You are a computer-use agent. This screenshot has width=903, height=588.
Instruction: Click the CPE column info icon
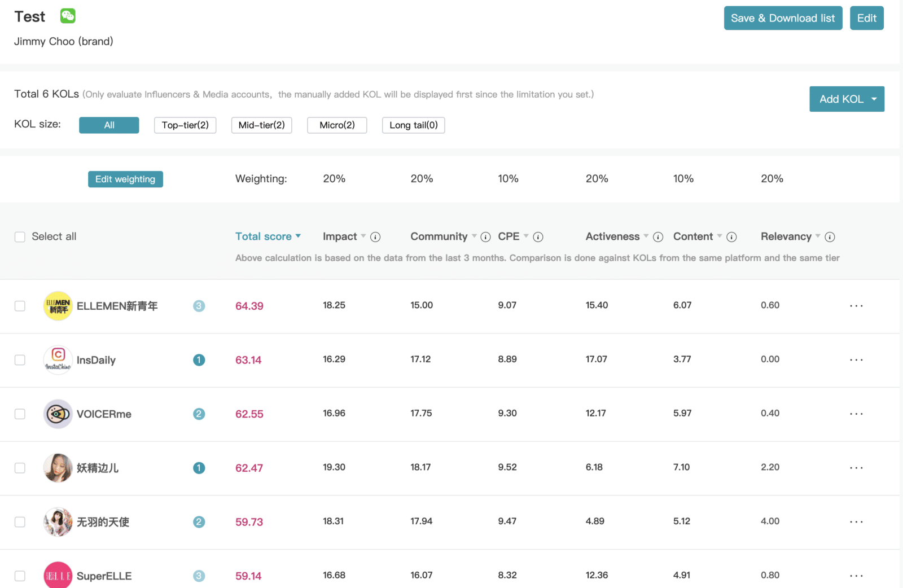[x=538, y=237]
